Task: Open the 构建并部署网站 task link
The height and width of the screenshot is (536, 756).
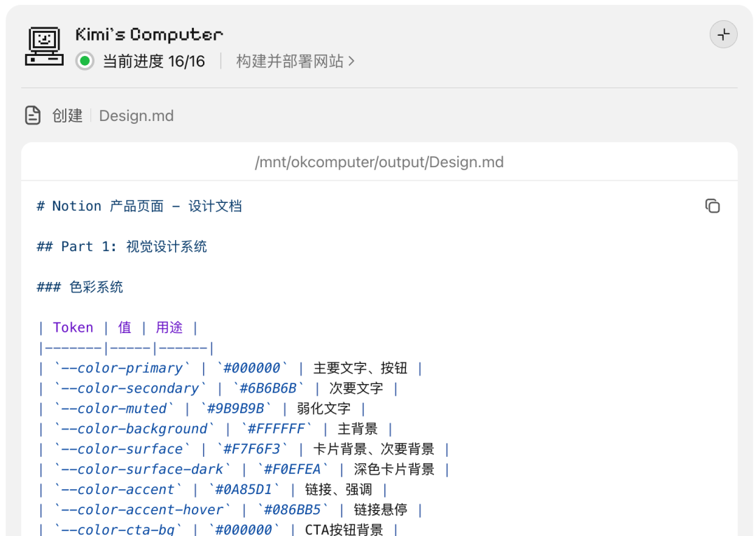Action: (x=290, y=62)
